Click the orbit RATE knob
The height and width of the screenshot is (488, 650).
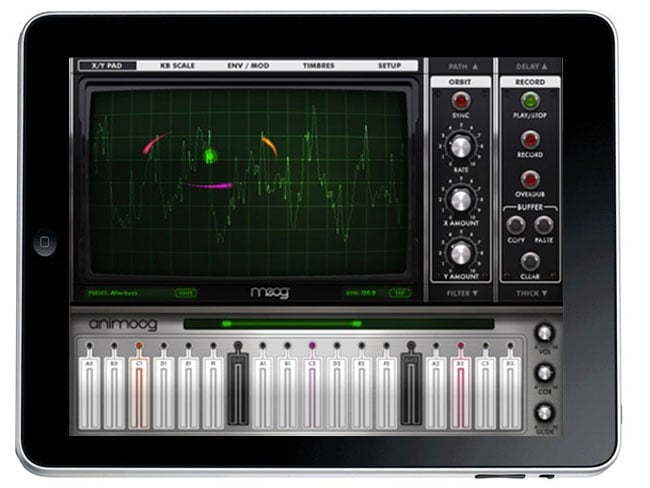461,146
